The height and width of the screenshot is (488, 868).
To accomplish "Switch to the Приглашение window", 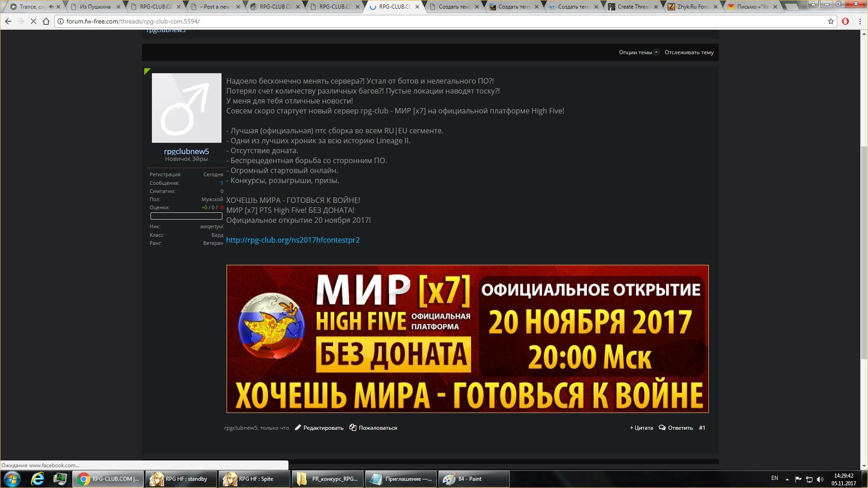I will [401, 479].
